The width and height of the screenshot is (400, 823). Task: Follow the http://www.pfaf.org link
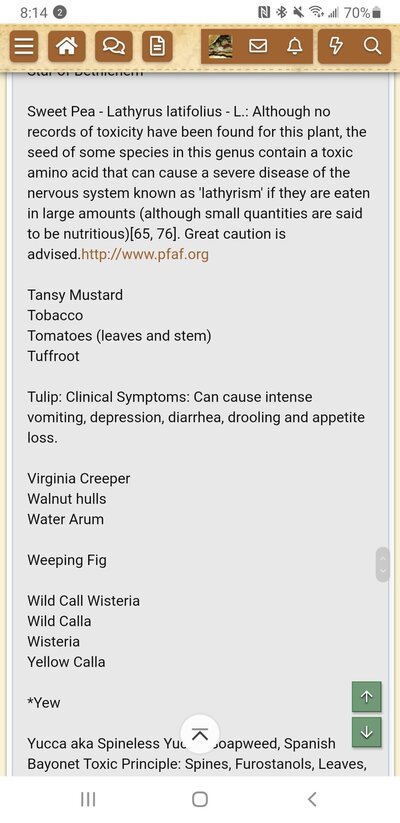point(145,255)
